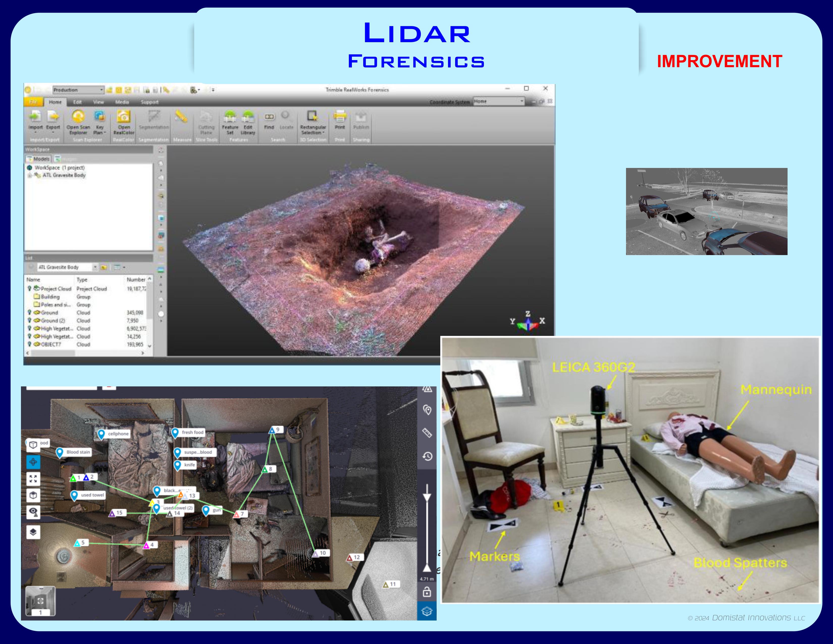The image size is (833, 644).
Task: Click the Edit Library icon
Action: tap(248, 116)
